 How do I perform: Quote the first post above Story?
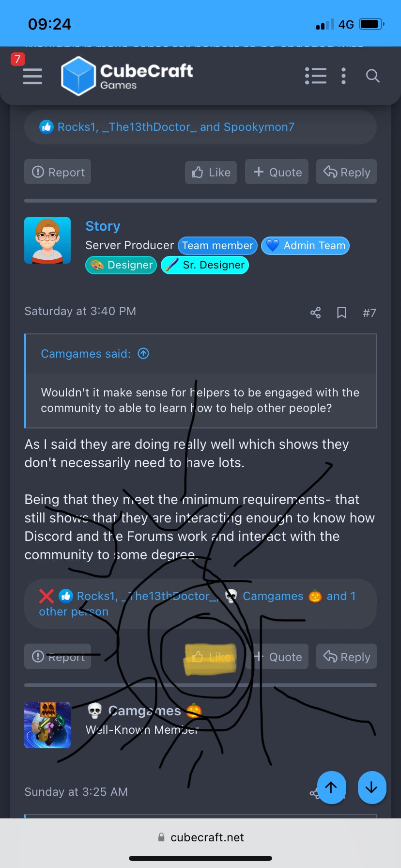coord(277,172)
